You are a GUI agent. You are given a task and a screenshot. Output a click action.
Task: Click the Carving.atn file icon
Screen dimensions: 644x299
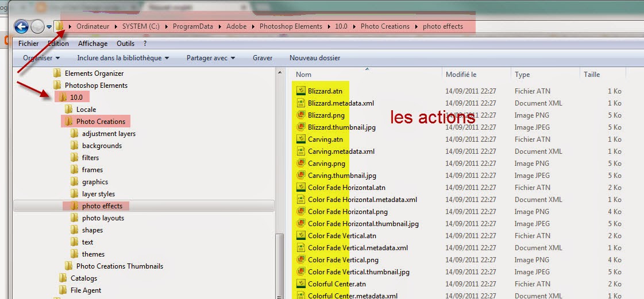(x=301, y=139)
